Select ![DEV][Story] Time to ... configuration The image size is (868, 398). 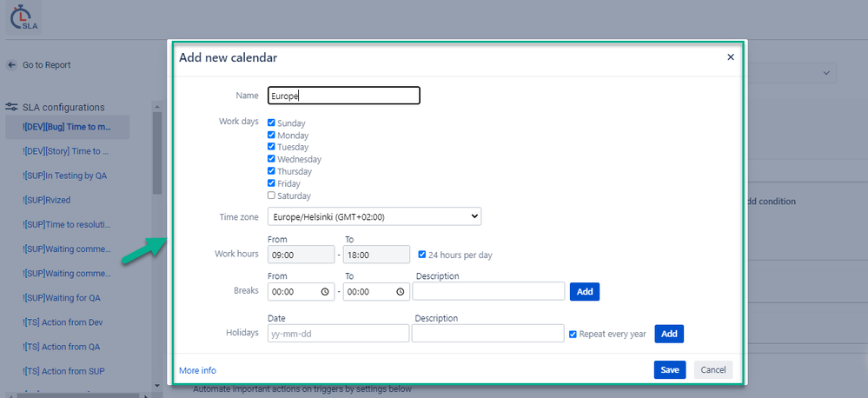(x=66, y=151)
